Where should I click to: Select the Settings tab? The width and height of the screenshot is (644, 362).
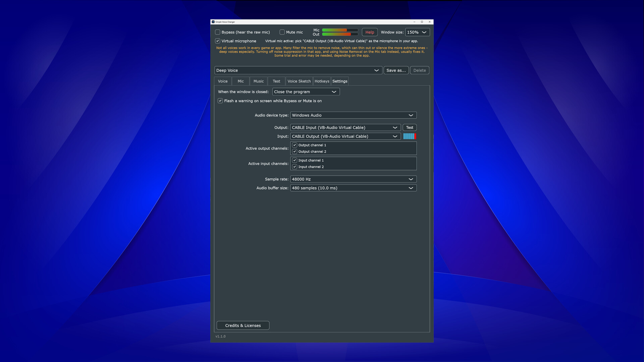(x=340, y=81)
